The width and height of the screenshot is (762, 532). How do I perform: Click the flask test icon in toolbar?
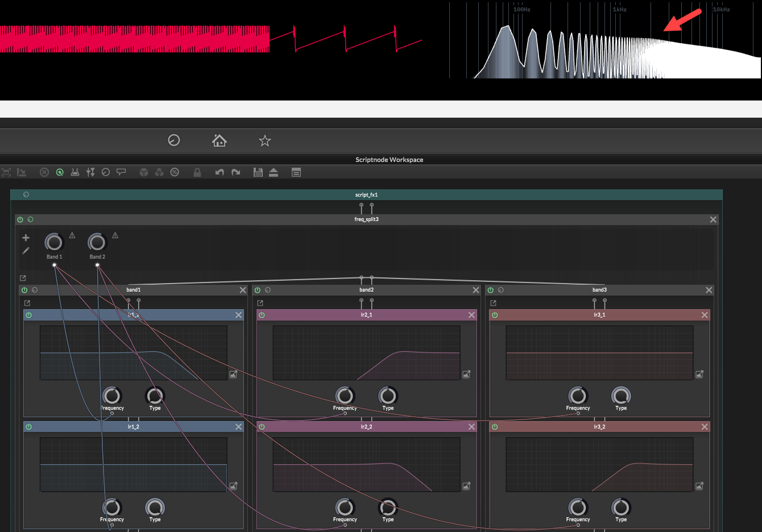coord(75,172)
